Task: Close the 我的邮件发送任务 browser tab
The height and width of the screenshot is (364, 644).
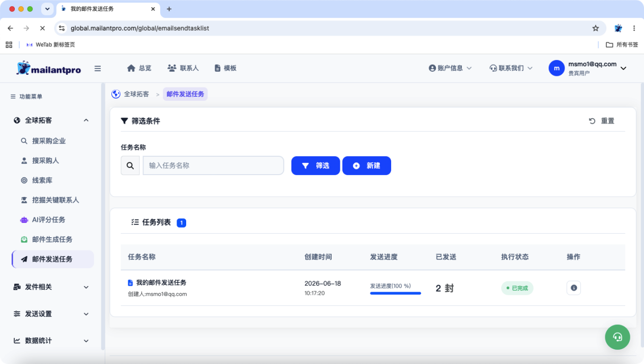Action: click(x=153, y=9)
